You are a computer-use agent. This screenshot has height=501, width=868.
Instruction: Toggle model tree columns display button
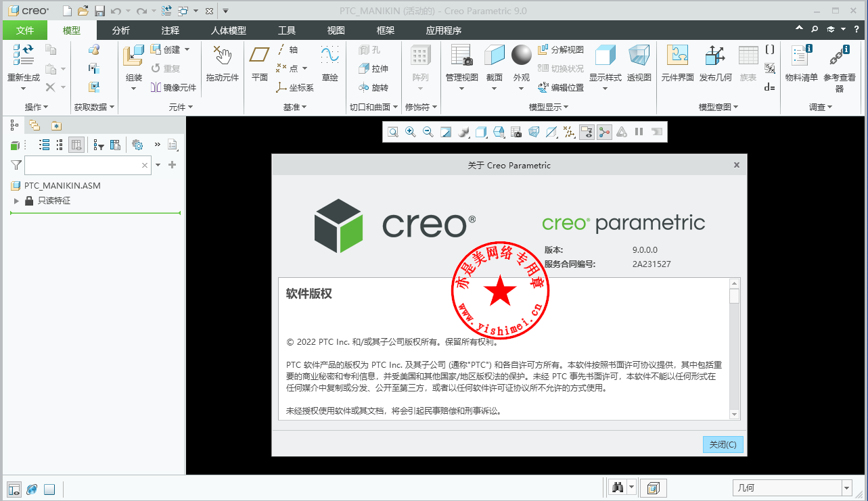coord(76,145)
